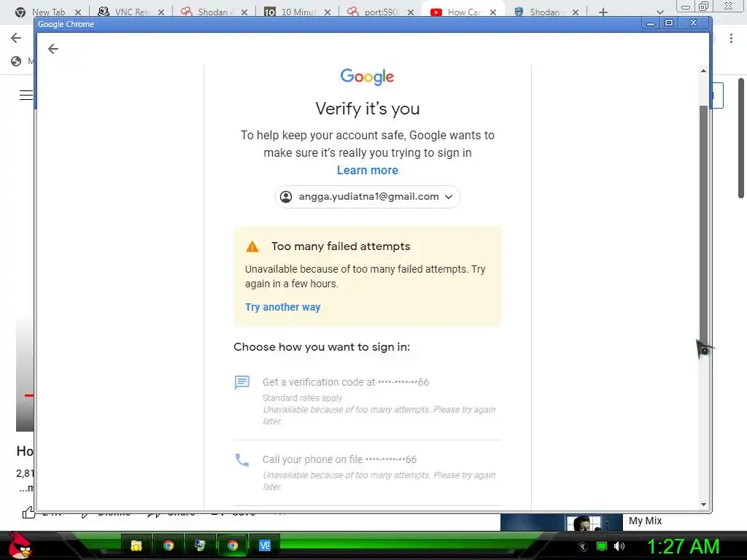Click the Verify it's you heading

(x=368, y=109)
